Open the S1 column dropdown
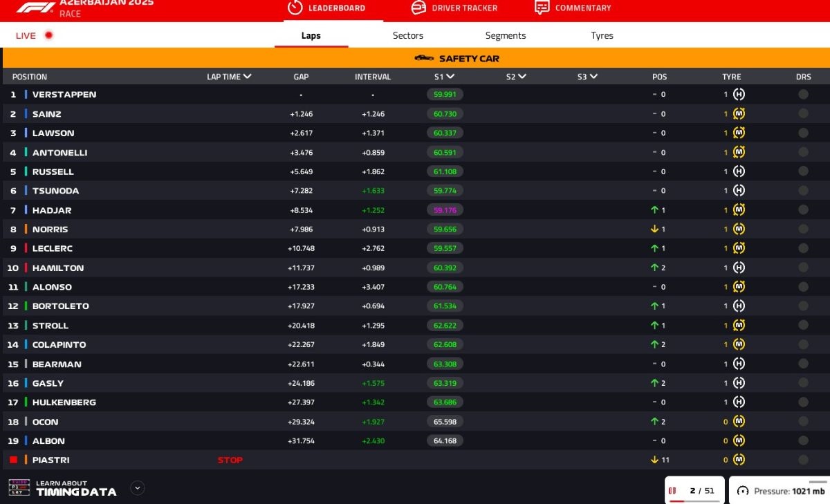830x504 pixels. coord(450,77)
